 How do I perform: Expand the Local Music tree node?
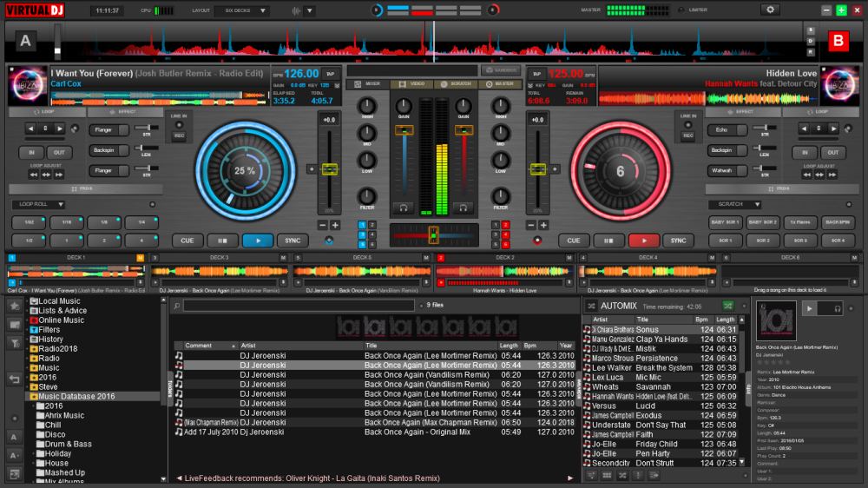tap(27, 301)
